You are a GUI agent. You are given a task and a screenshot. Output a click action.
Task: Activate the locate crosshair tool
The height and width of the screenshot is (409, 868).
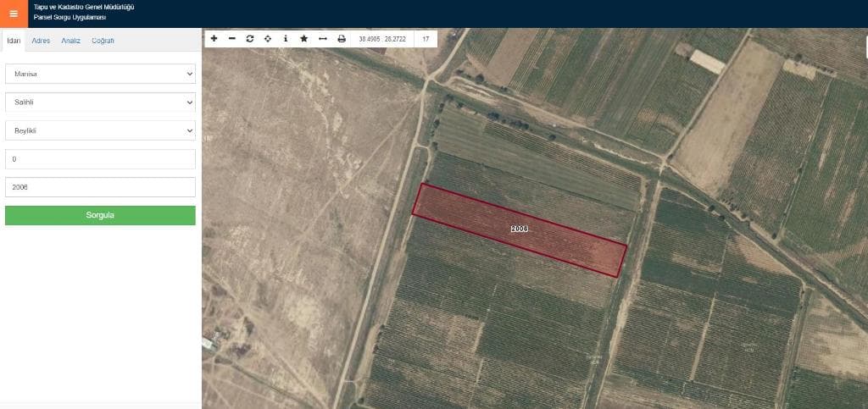coord(268,39)
